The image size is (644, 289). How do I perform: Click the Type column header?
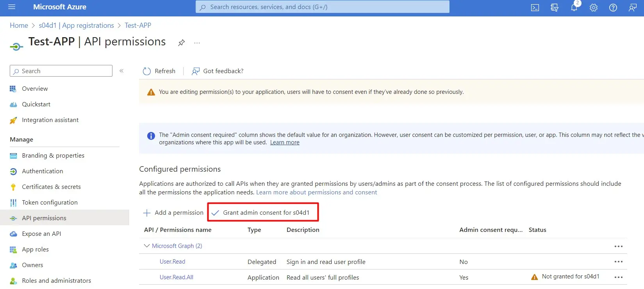pos(254,230)
